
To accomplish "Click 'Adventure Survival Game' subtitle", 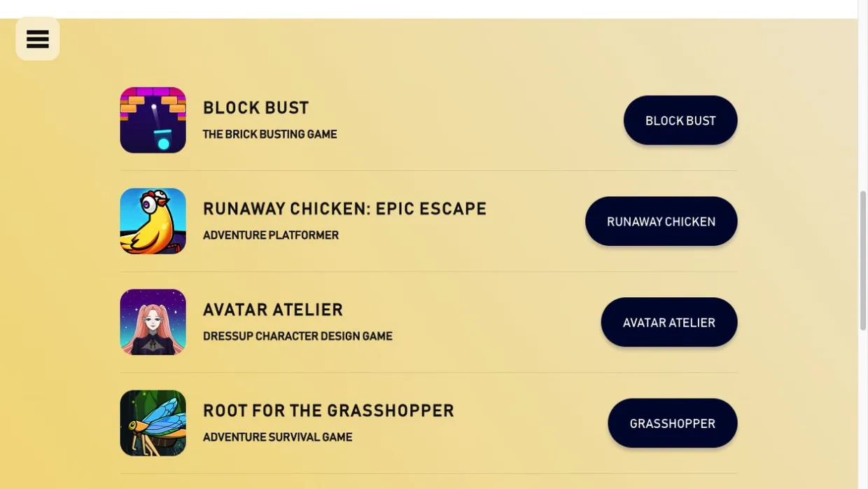I will point(277,437).
